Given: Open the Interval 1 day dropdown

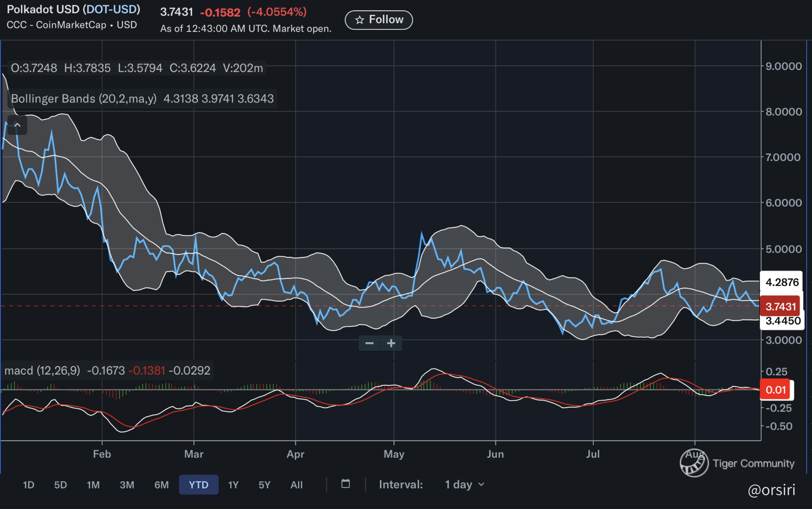Looking at the screenshot, I should coord(464,484).
